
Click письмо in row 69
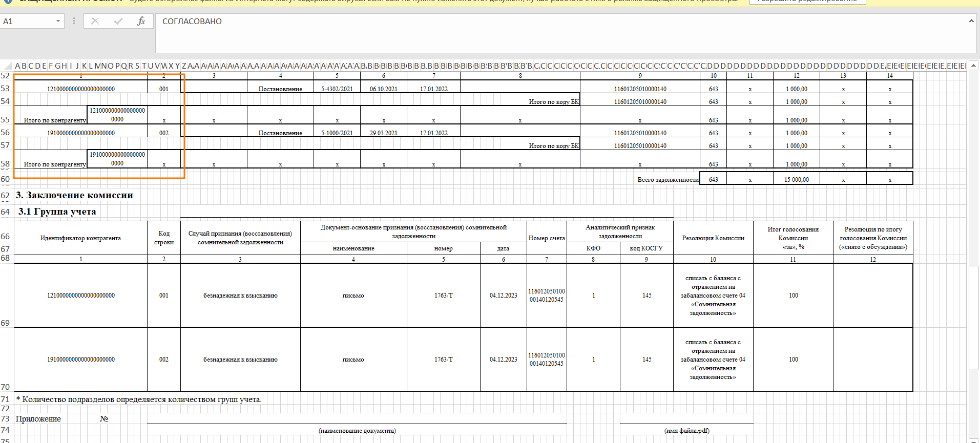coord(353,296)
